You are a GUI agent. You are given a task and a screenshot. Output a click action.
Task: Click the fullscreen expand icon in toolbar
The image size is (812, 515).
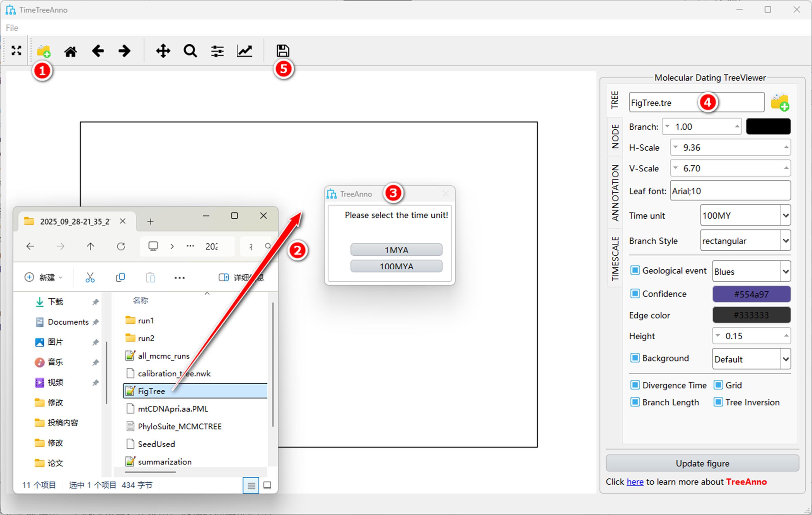[16, 51]
